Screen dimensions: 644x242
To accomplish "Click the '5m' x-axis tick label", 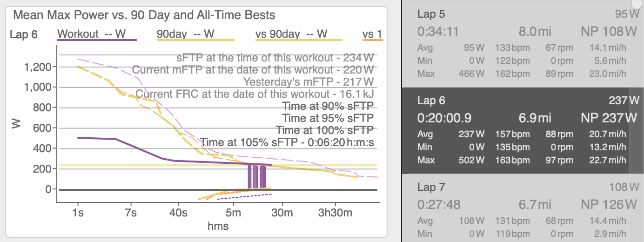I will 233,213.
